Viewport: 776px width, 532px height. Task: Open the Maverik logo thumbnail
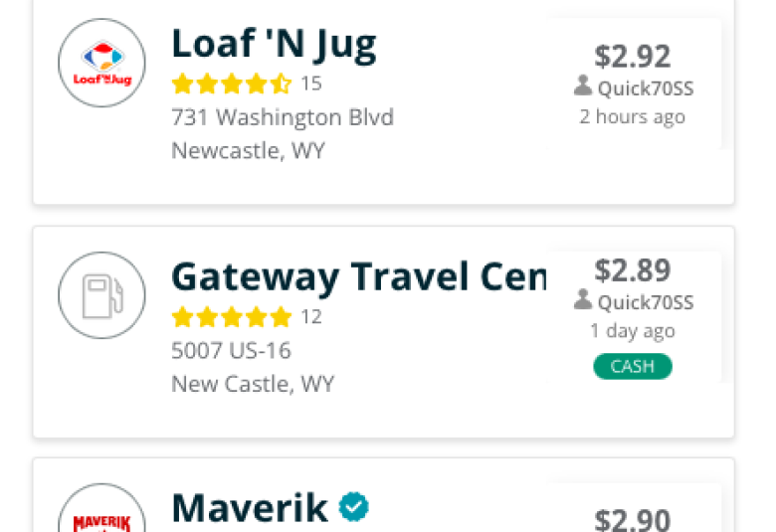tap(101, 508)
